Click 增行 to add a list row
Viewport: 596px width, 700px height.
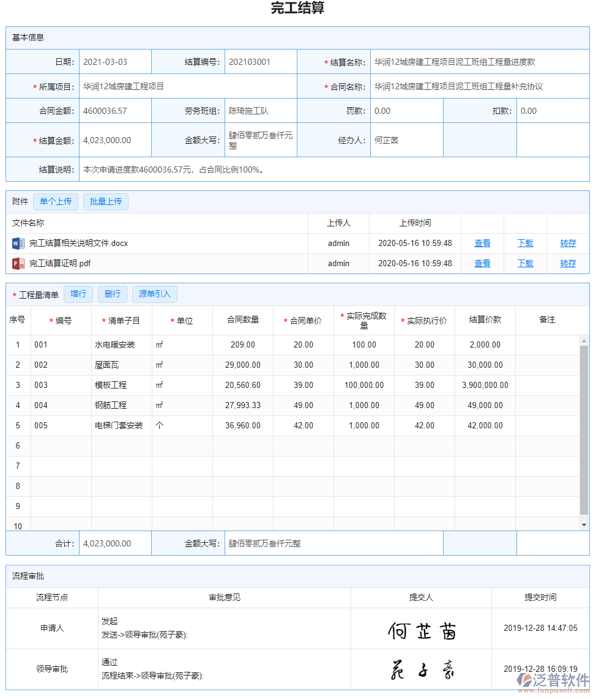pos(78,294)
